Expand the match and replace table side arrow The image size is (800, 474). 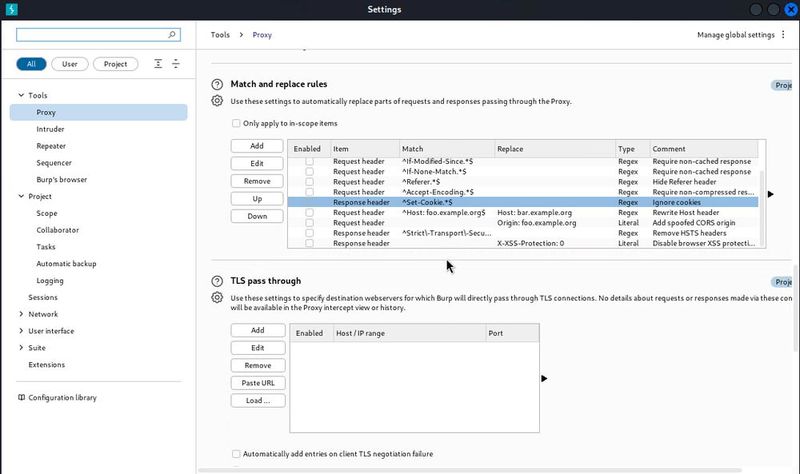(x=770, y=194)
